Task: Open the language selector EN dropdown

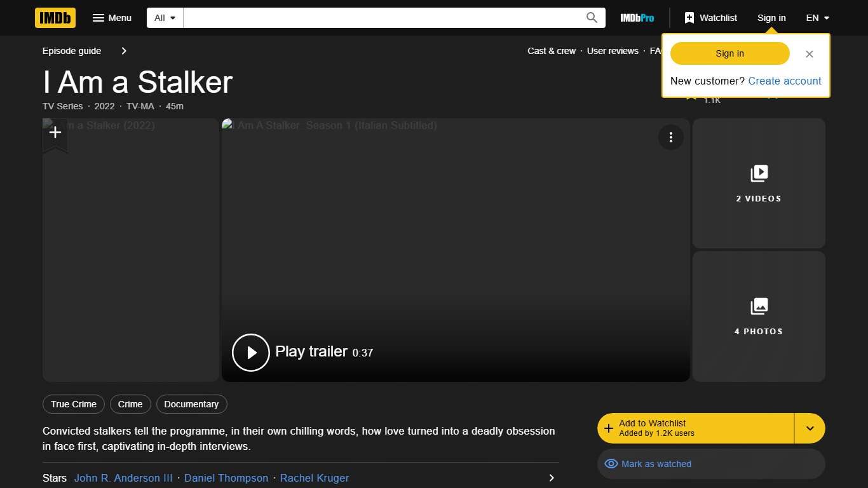Action: click(x=817, y=17)
